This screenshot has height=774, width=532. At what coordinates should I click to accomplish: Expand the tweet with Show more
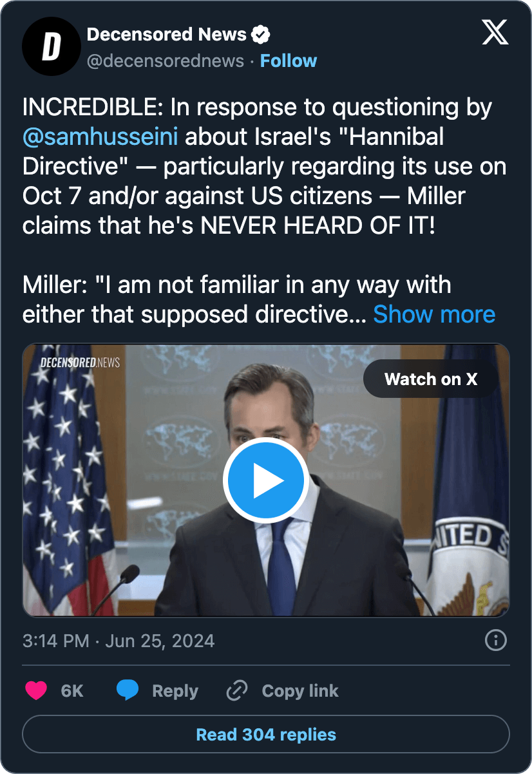pyautogui.click(x=434, y=314)
